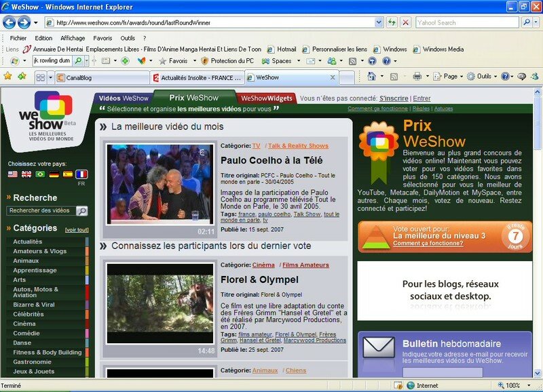The image size is (543, 392).
Task: Select the United Kingdom flag
Action: (x=26, y=174)
